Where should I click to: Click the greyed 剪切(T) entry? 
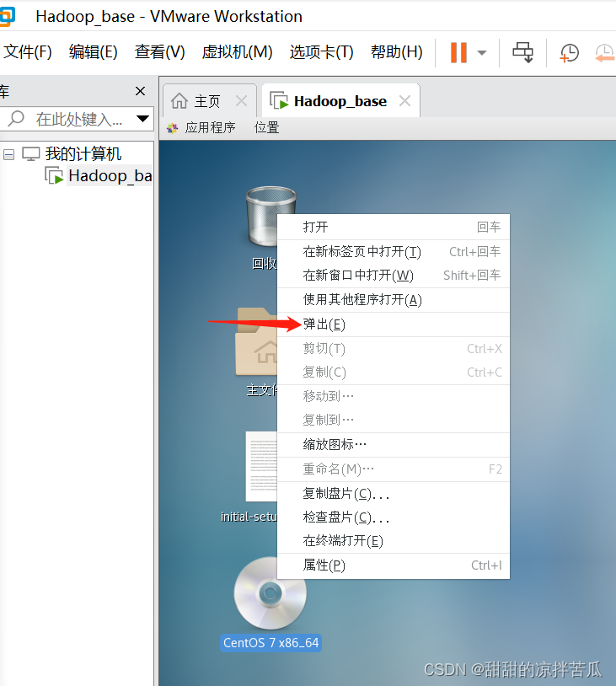pyautogui.click(x=394, y=349)
